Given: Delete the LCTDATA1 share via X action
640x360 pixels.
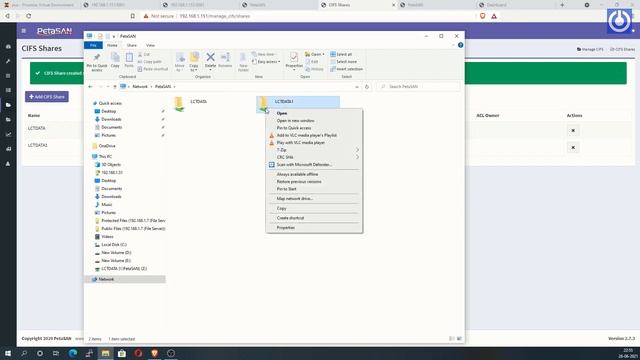Looking at the screenshot, I should pos(573,147).
